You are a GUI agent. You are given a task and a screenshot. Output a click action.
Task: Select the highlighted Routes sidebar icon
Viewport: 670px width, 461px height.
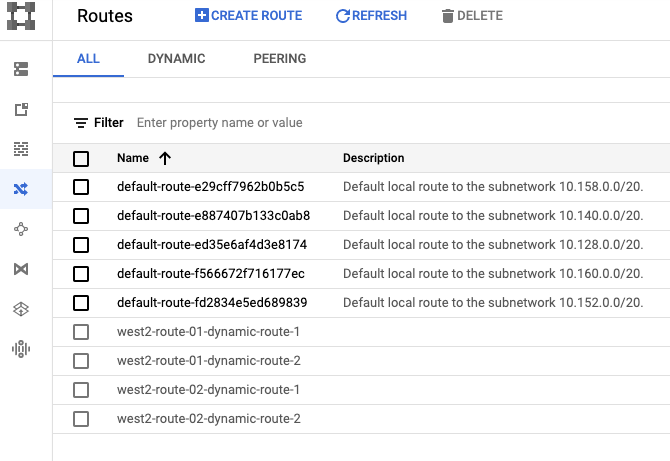pyautogui.click(x=21, y=189)
